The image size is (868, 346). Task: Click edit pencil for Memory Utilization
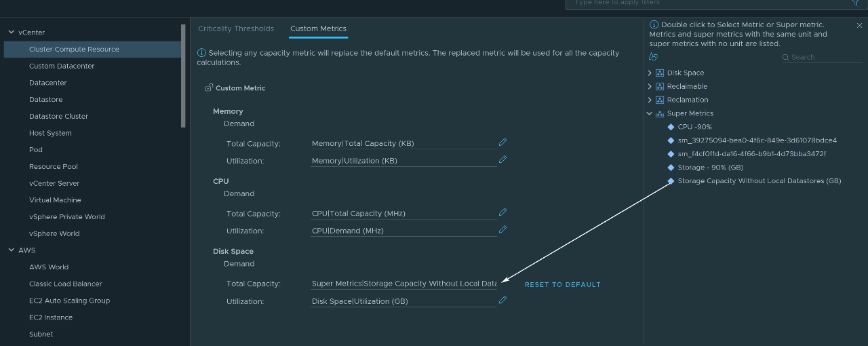pyautogui.click(x=502, y=159)
